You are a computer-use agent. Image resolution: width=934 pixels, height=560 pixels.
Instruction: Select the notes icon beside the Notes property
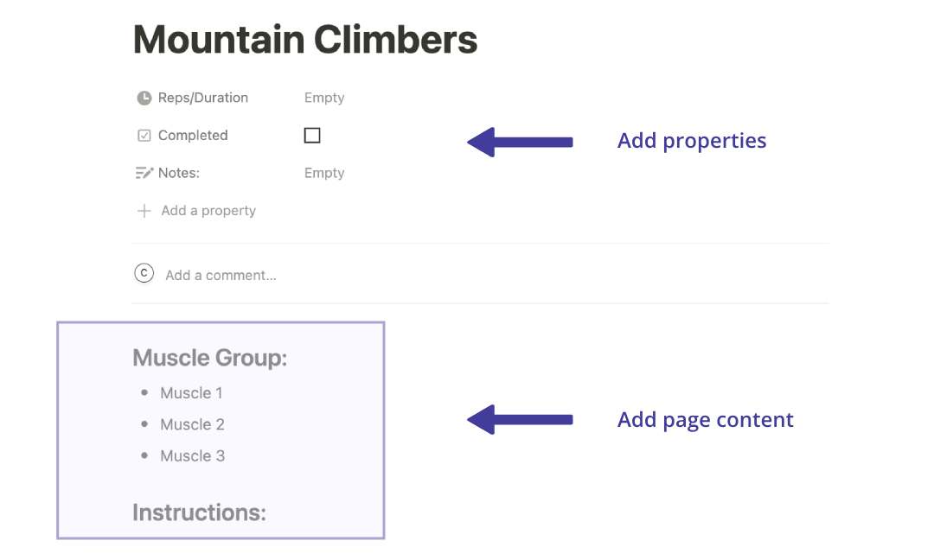point(144,173)
